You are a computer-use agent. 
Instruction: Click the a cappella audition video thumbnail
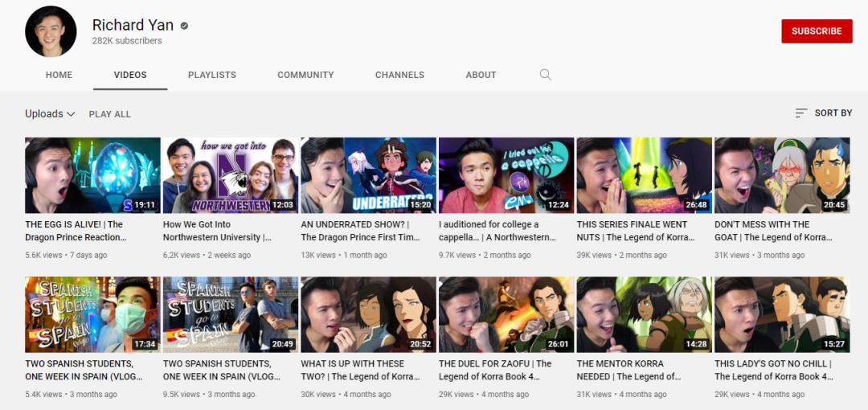pyautogui.click(x=506, y=175)
